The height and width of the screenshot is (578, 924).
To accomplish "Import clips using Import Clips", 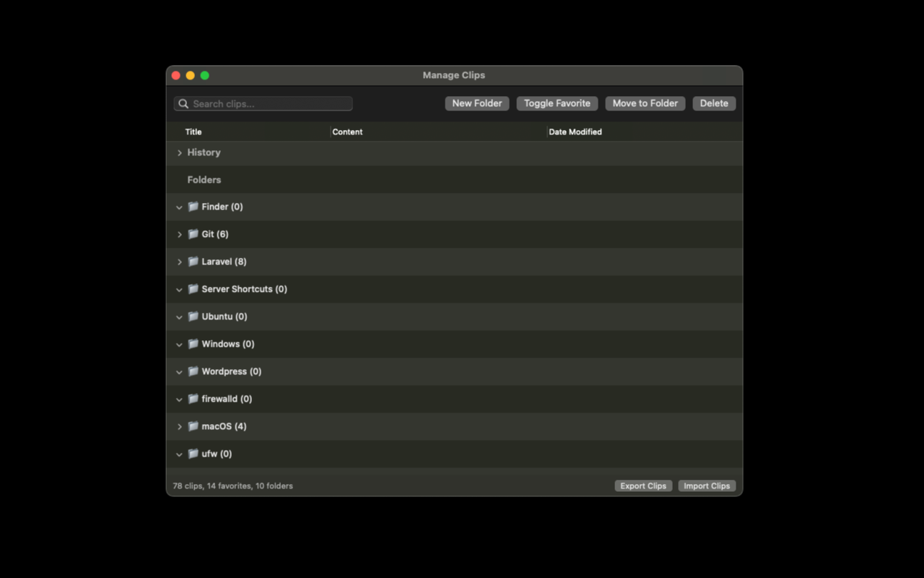I will coord(706,486).
